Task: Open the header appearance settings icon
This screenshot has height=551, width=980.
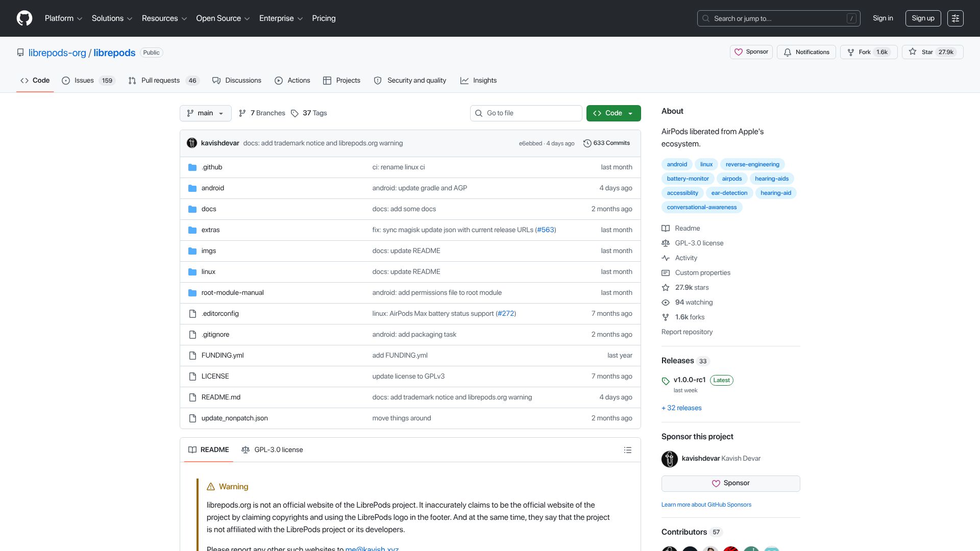Action: pyautogui.click(x=955, y=18)
